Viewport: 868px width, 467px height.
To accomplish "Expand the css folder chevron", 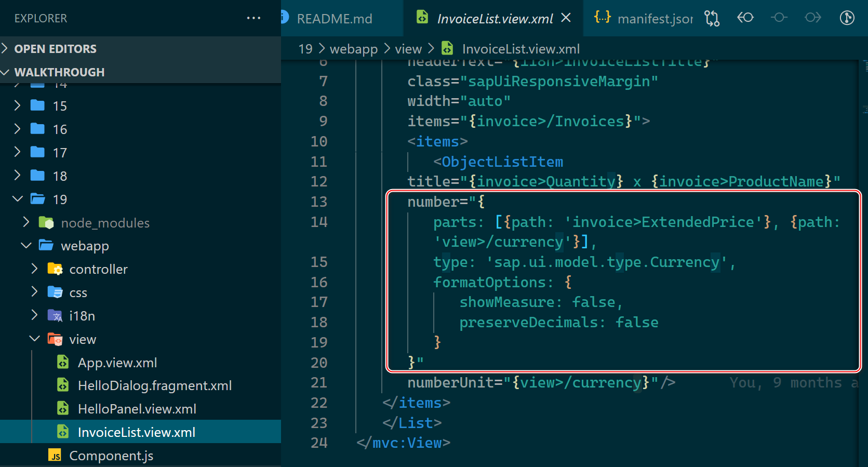I will tap(34, 292).
